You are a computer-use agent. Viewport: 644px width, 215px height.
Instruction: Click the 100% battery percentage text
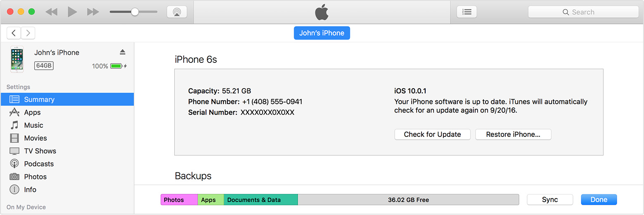(x=100, y=66)
